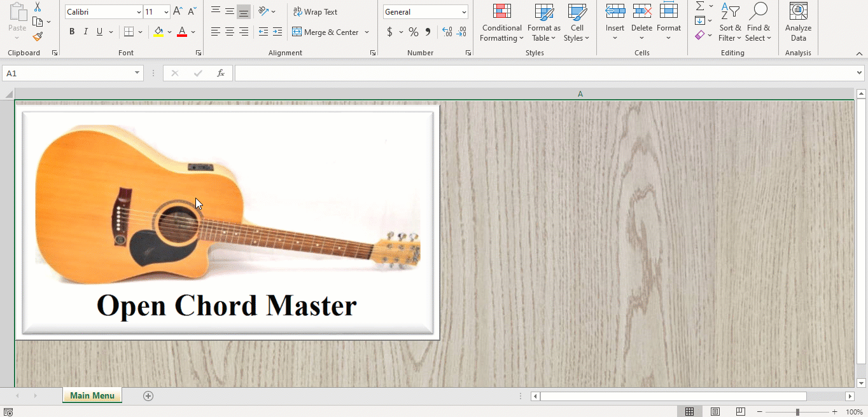Screen dimensions: 868x417
Task: Toggle italic formatting
Action: coord(85,31)
